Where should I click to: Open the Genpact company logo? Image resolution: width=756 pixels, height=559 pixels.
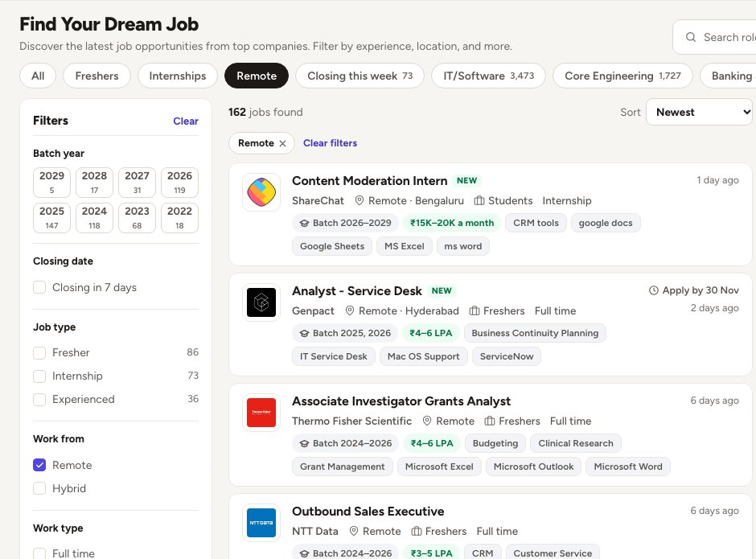click(x=261, y=302)
